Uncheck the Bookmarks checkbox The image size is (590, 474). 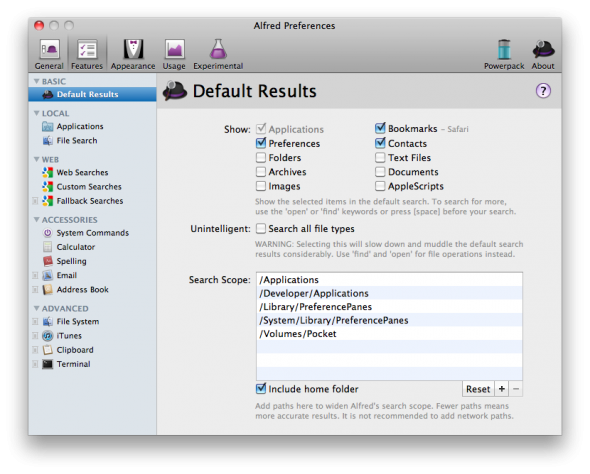tap(380, 129)
